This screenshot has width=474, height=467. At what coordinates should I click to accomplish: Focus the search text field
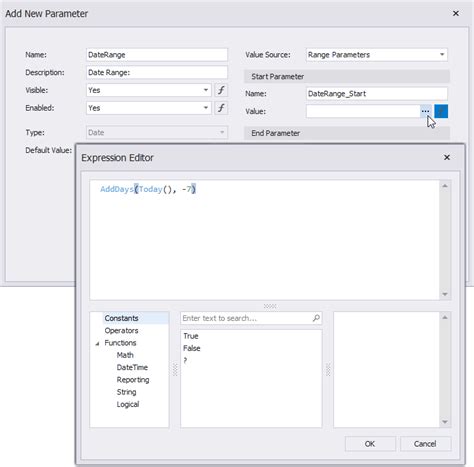click(x=247, y=318)
